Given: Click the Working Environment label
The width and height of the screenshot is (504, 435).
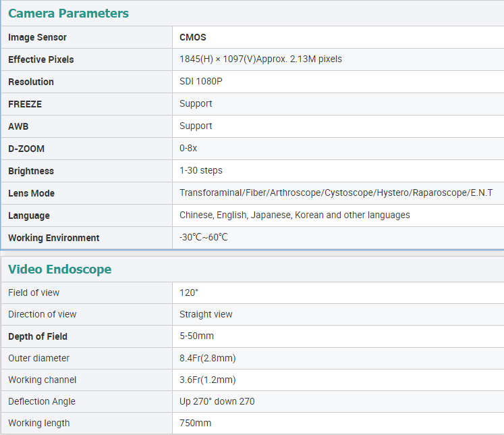Looking at the screenshot, I should click(54, 238).
